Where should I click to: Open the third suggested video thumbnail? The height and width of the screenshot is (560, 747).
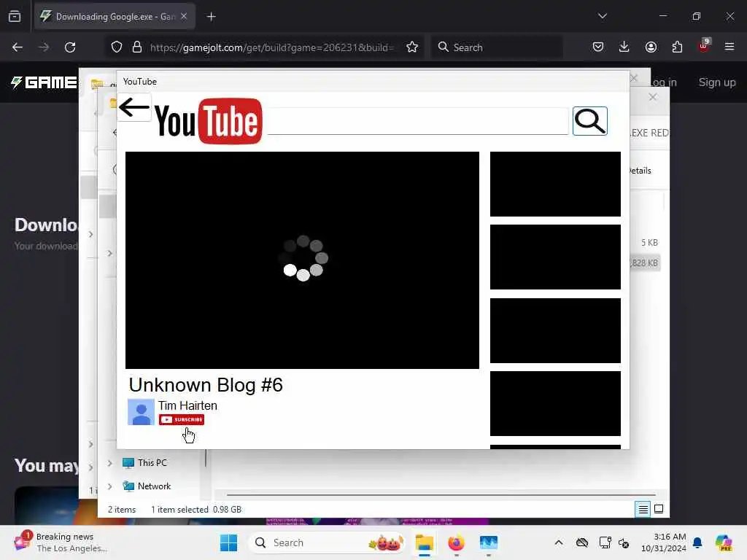click(x=555, y=330)
